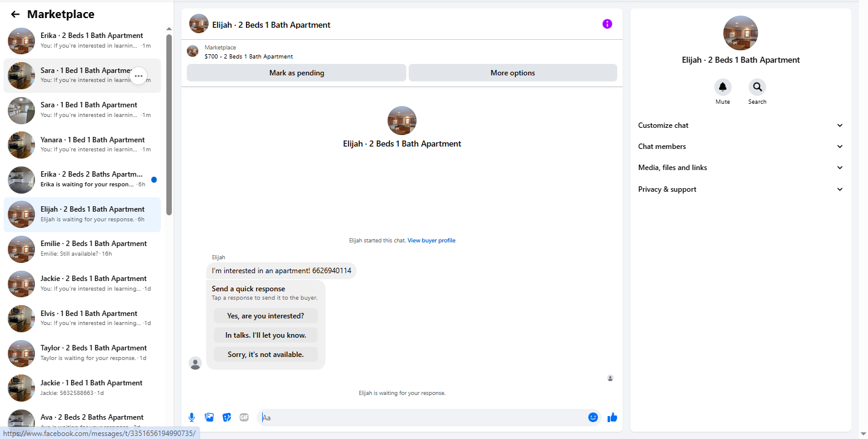Expand Media, files and links section

pyautogui.click(x=740, y=168)
